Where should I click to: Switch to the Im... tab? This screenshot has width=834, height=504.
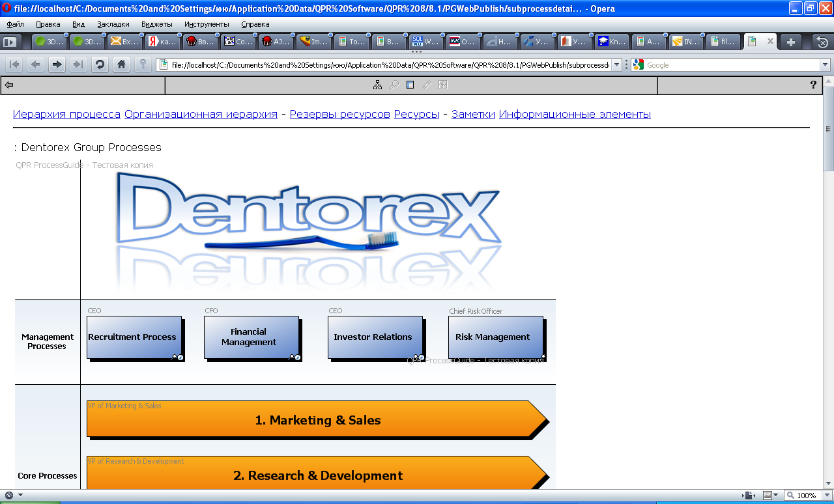(313, 42)
